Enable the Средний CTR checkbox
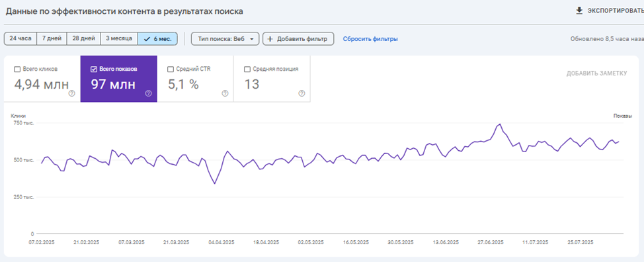Viewport: 644px width, 262px height. pos(171,69)
